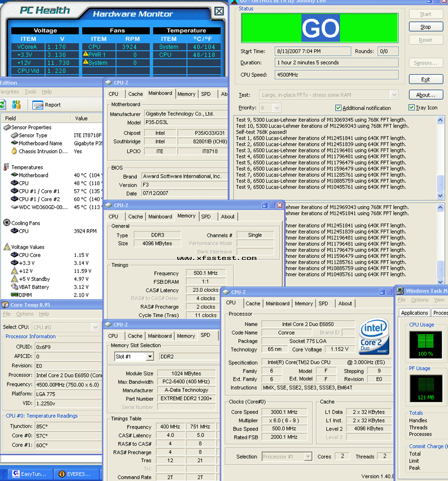
Task: Open the Priority dropdown in ORTHOS
Action: tap(277, 108)
